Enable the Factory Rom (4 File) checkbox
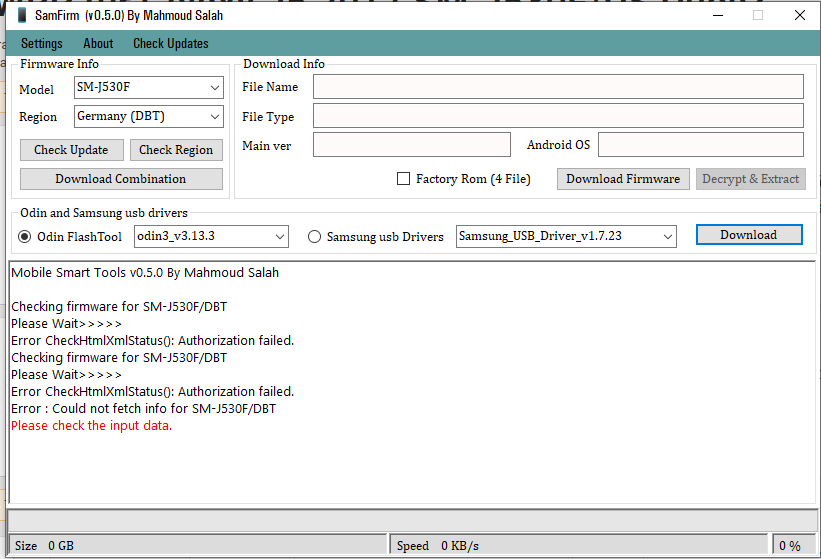Viewport: 821px width, 559px height. pos(403,179)
